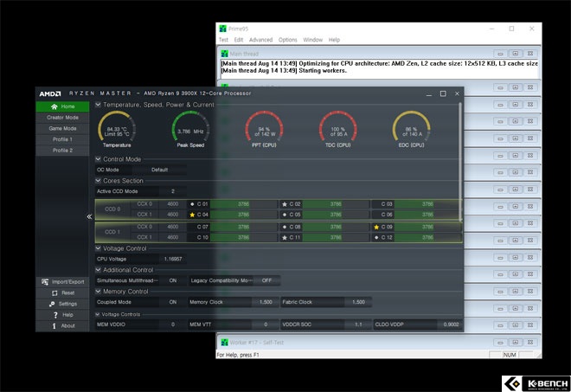
Task: Open Settings in Ryzen Master sidebar
Action: 62,304
